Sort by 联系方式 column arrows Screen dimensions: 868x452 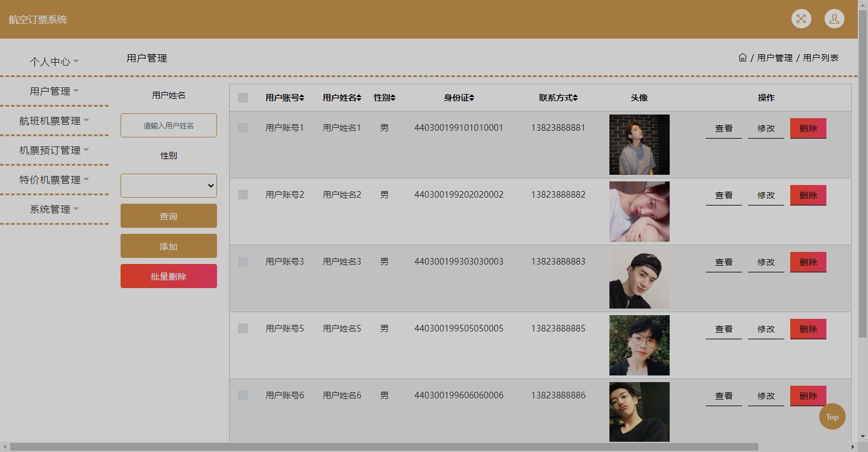[576, 98]
